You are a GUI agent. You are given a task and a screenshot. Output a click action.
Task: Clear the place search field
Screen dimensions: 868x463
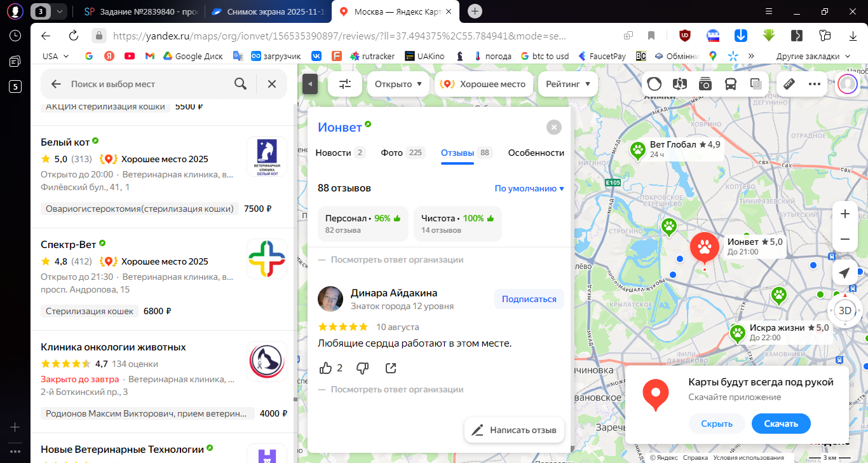(272, 84)
